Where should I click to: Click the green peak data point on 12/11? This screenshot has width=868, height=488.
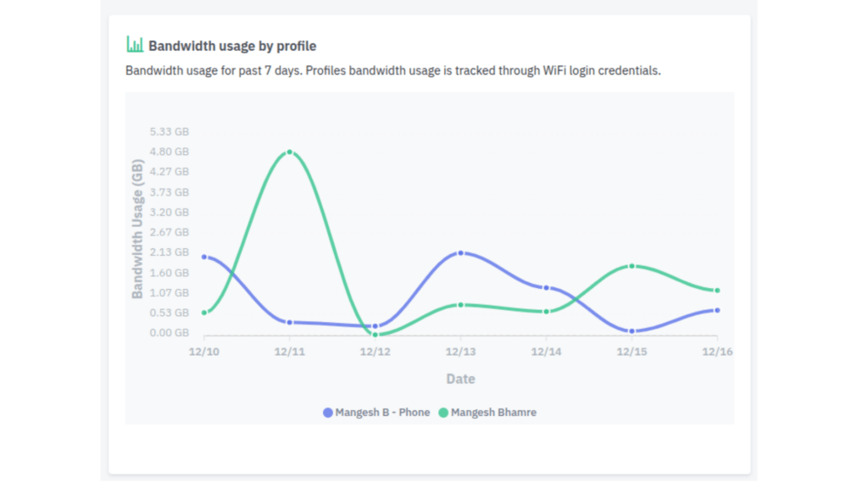coord(290,152)
